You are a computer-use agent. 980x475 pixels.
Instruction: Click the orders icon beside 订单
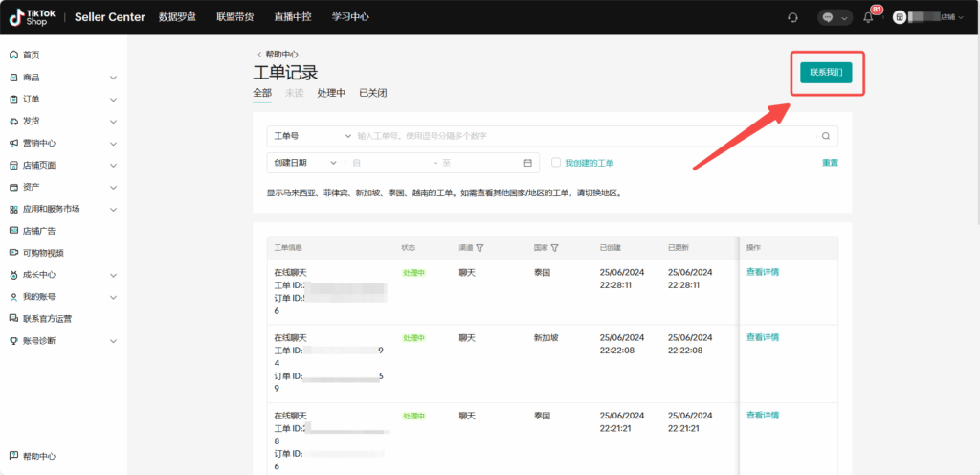click(13, 100)
